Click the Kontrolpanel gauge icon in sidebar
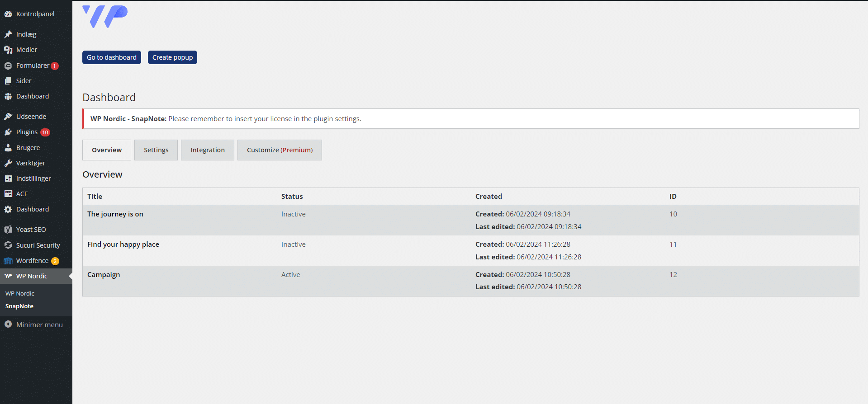The width and height of the screenshot is (868, 404). [x=8, y=14]
